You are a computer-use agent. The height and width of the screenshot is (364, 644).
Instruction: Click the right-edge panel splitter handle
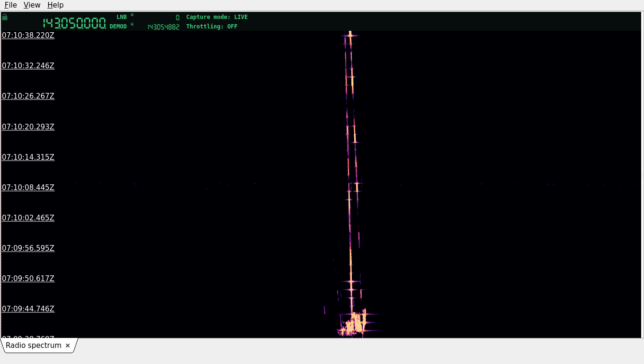pos(642,175)
